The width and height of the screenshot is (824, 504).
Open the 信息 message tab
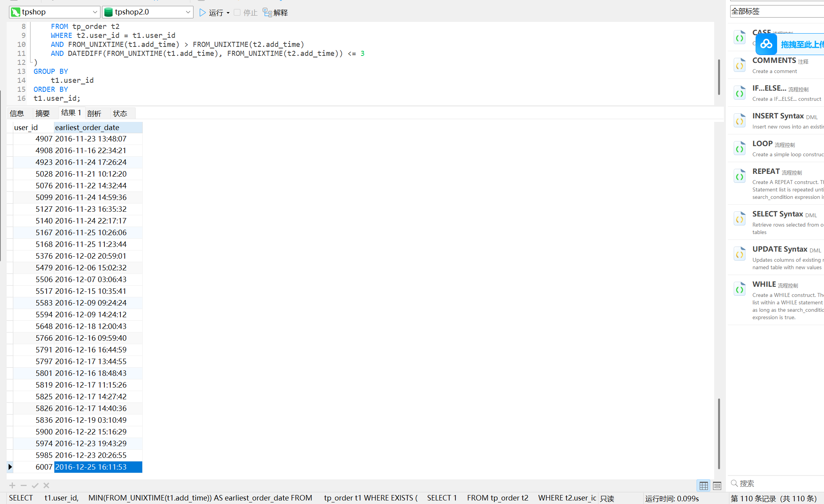17,113
